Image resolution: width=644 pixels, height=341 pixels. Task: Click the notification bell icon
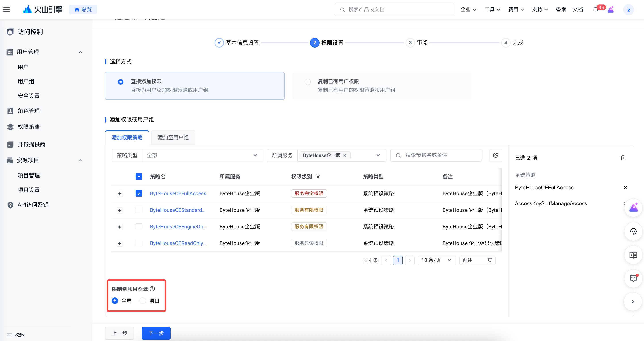pos(596,10)
